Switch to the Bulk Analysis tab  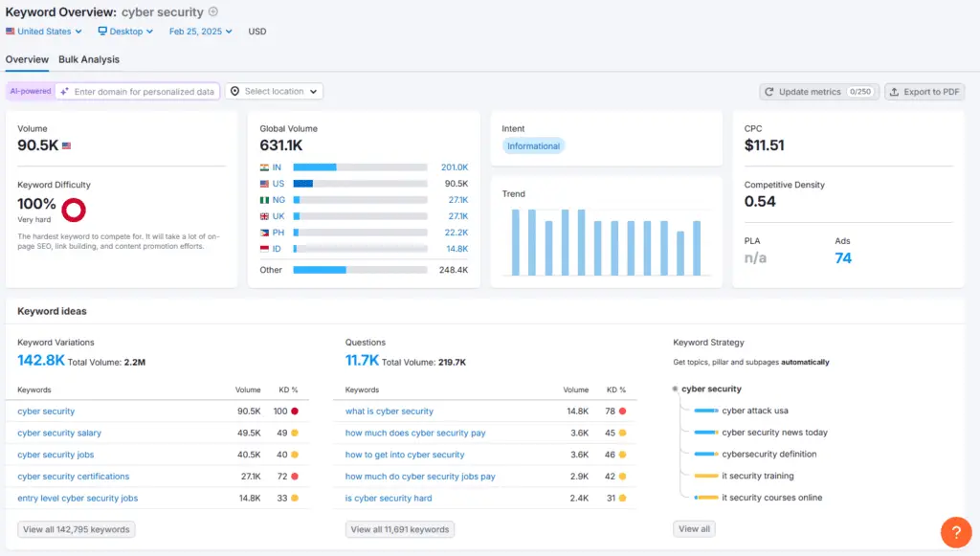(89, 59)
